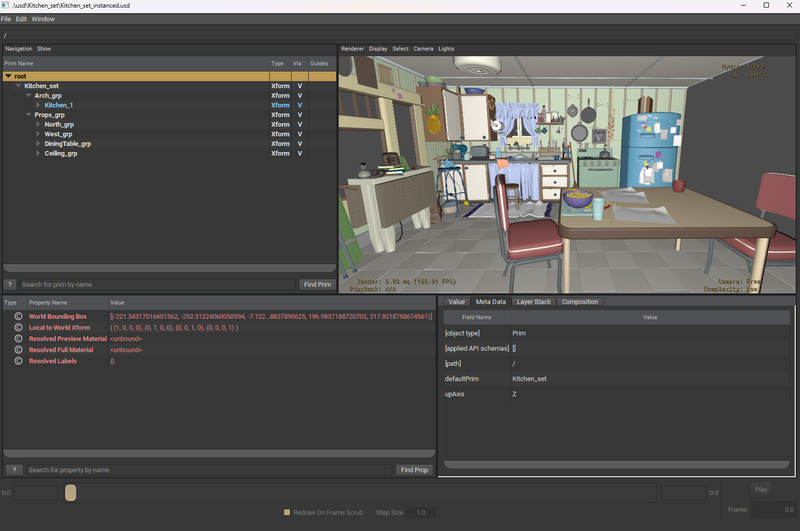Click the Play button
Viewport: 800px width, 531px height.
point(761,490)
